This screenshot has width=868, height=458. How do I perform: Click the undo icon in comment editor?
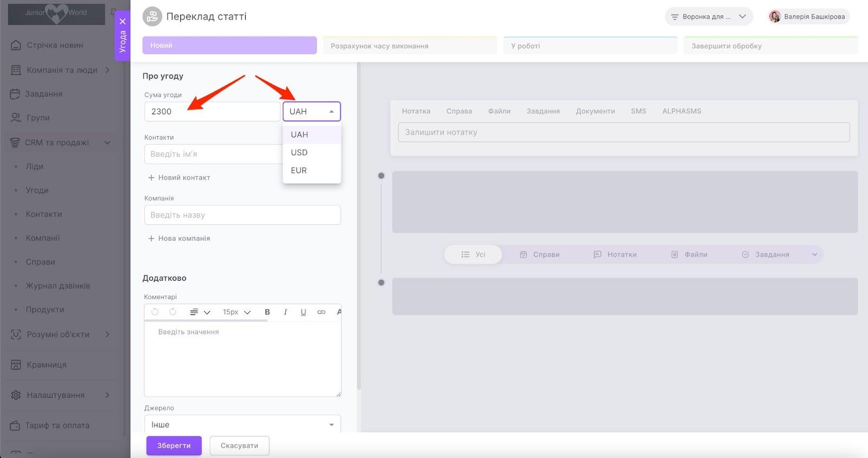point(155,312)
